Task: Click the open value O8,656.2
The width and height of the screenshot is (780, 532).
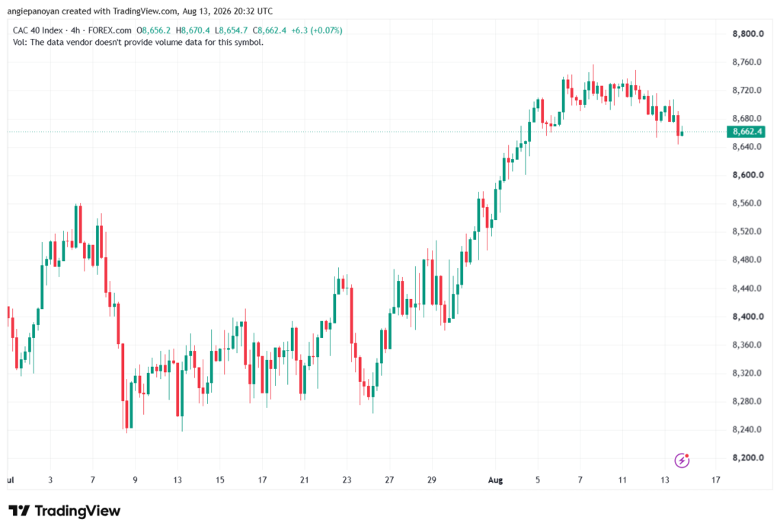Action: click(153, 30)
